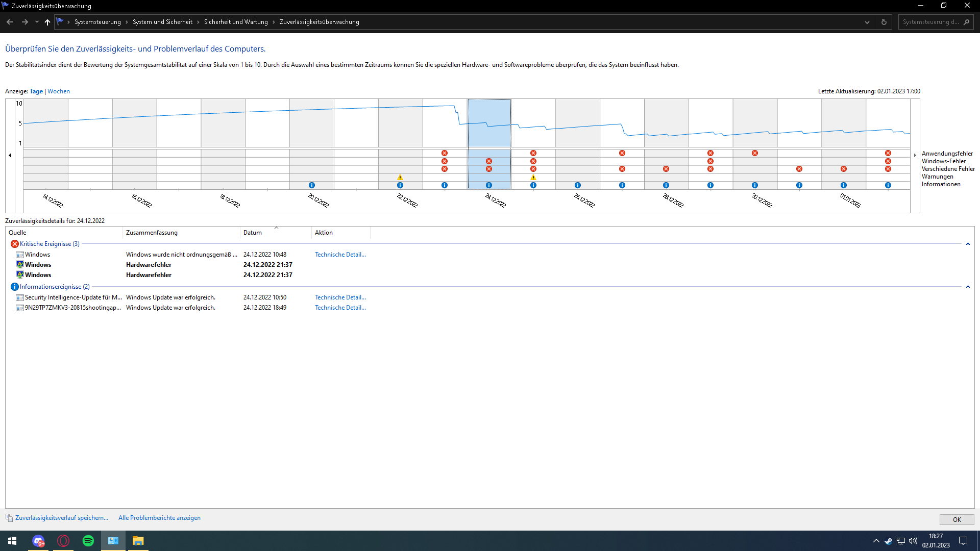Sort the list by the Datum column header
This screenshot has width=980, height=551.
(x=253, y=233)
